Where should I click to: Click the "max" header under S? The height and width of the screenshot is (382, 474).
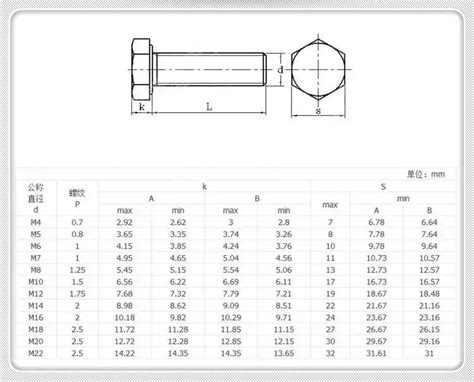[330, 205]
